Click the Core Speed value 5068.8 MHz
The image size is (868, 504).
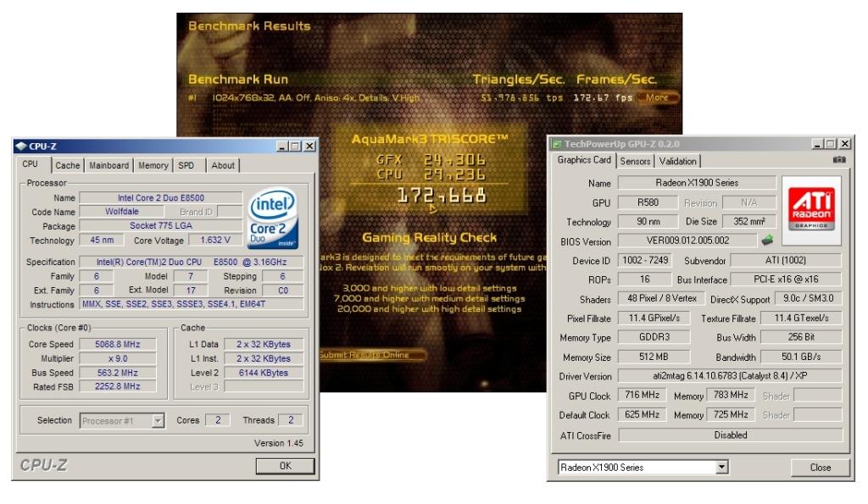[117, 344]
